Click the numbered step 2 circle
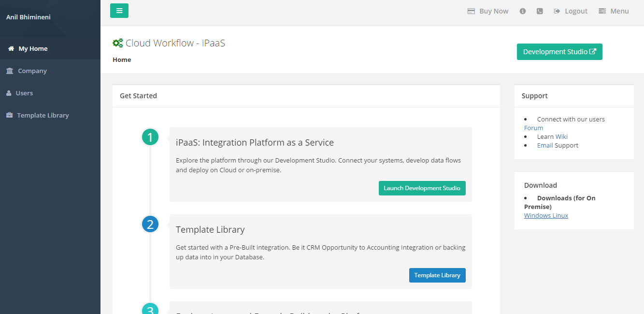 click(x=150, y=224)
